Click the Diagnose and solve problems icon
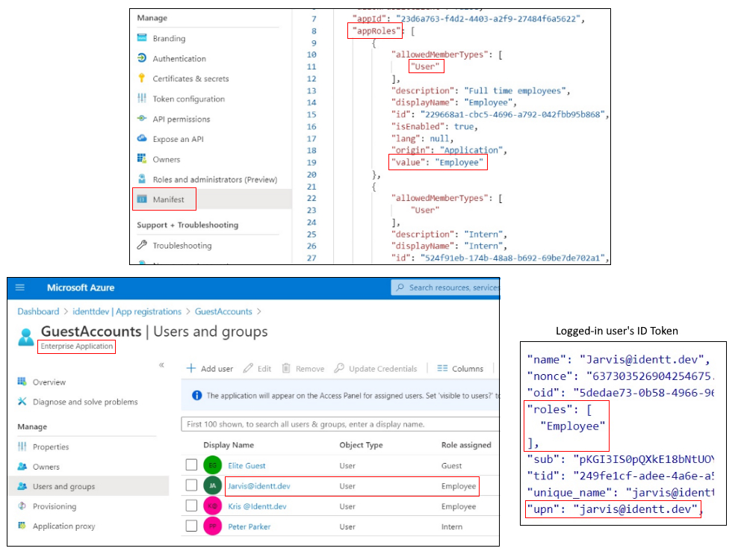 [x=22, y=402]
